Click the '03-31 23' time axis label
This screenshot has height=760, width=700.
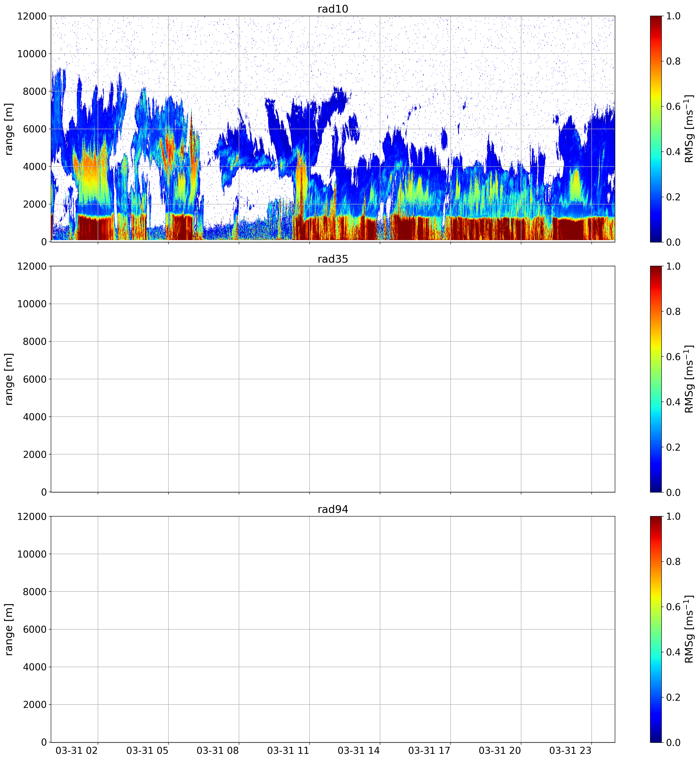coord(570,750)
